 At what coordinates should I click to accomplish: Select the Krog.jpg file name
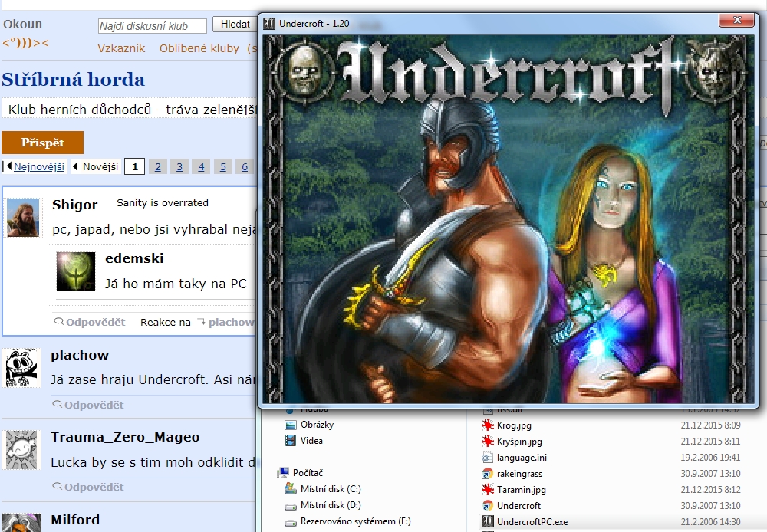pos(514,425)
